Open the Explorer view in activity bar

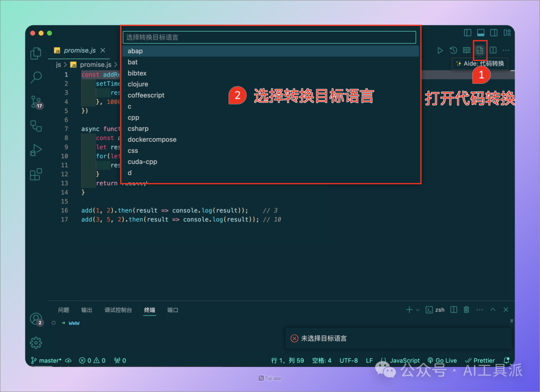coord(36,53)
